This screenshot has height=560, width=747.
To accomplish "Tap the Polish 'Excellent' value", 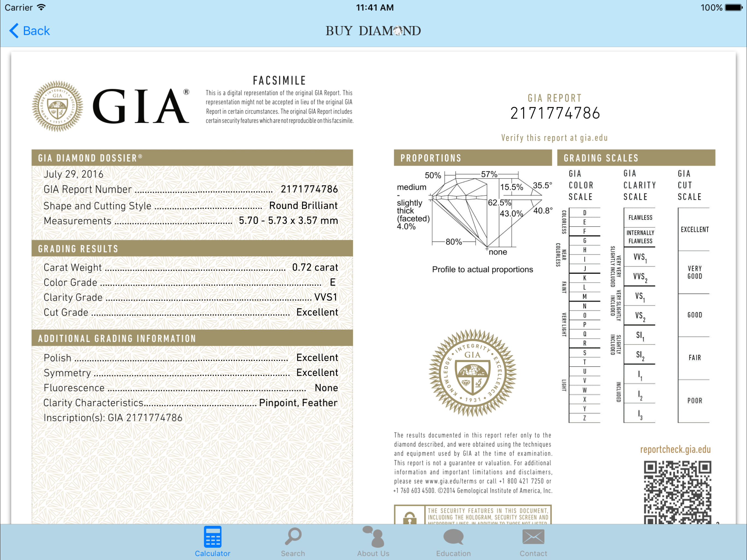I will click(317, 357).
